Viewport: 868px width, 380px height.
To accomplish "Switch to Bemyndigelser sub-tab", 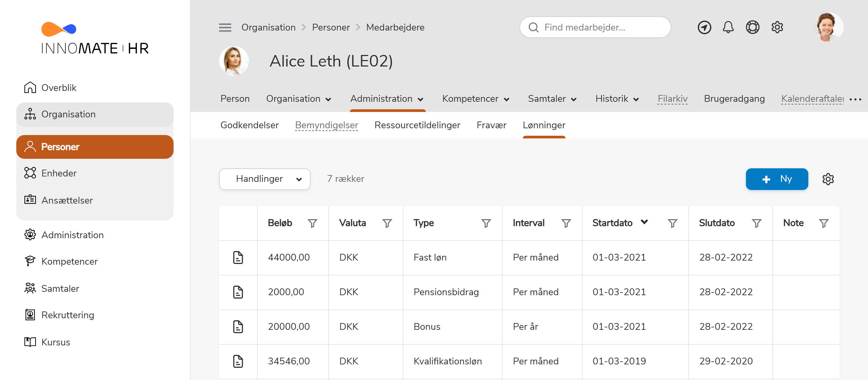I will pos(327,125).
